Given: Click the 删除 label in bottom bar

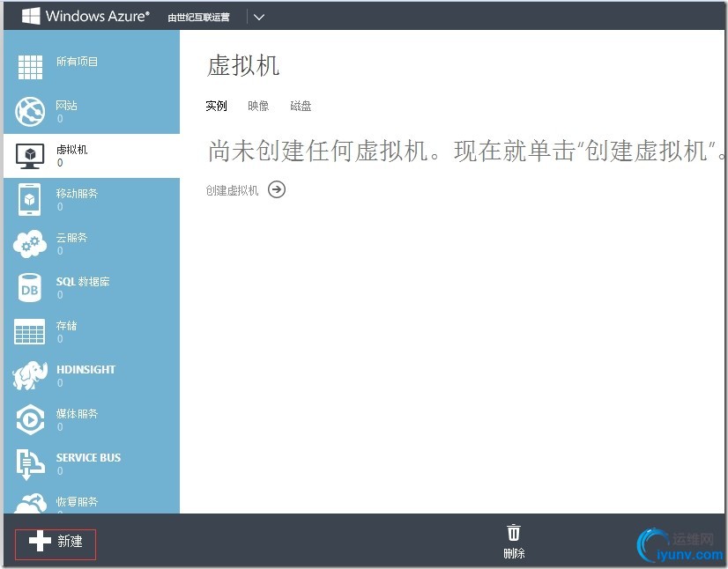Looking at the screenshot, I should pos(514,553).
